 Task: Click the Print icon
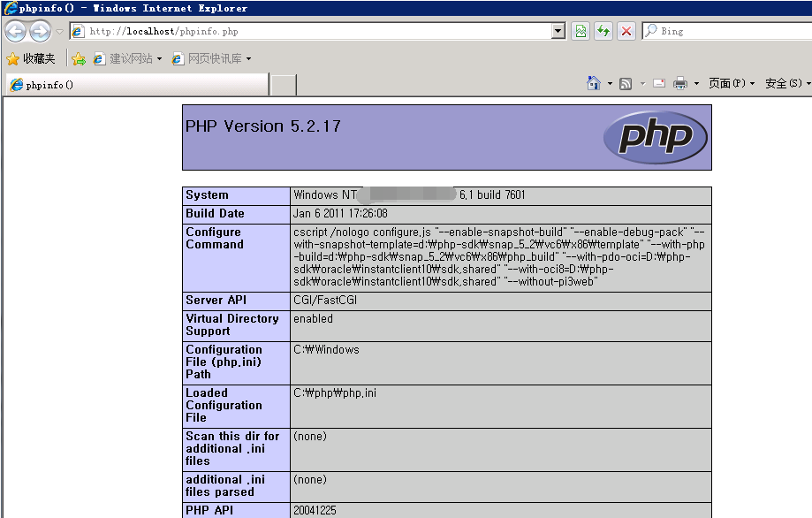(x=680, y=83)
